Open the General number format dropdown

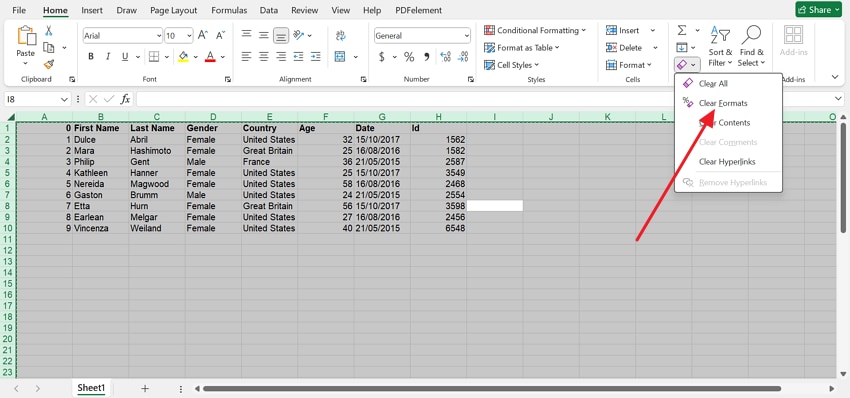[x=467, y=36]
